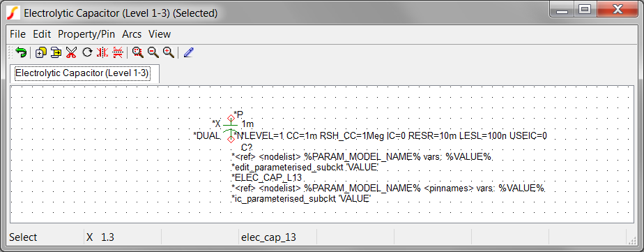
Task: Open the View menu
Action: click(160, 34)
